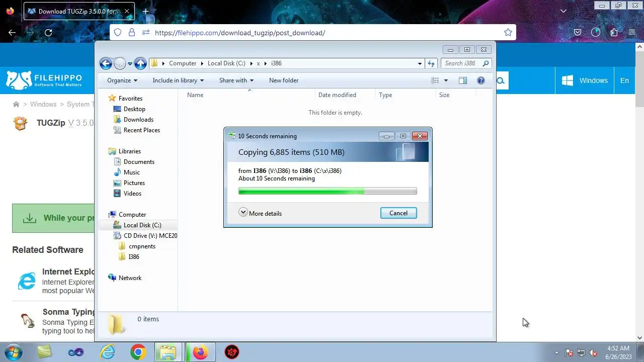Click the Firefox tracking protection shield icon
644x362 pixels.
click(x=118, y=33)
